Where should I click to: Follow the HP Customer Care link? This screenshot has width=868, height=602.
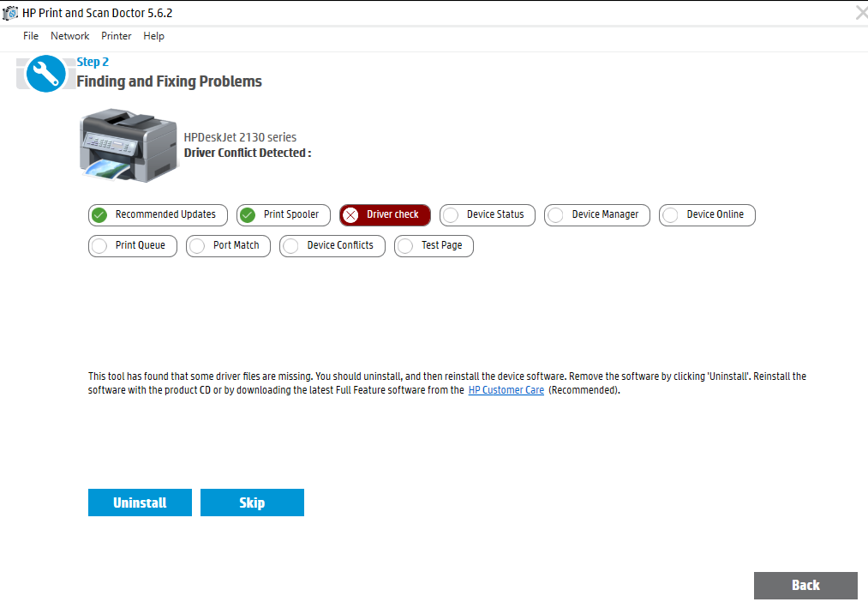506,389
